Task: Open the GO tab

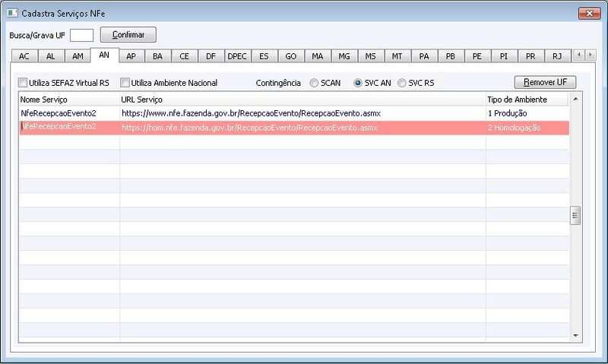Action: point(291,56)
